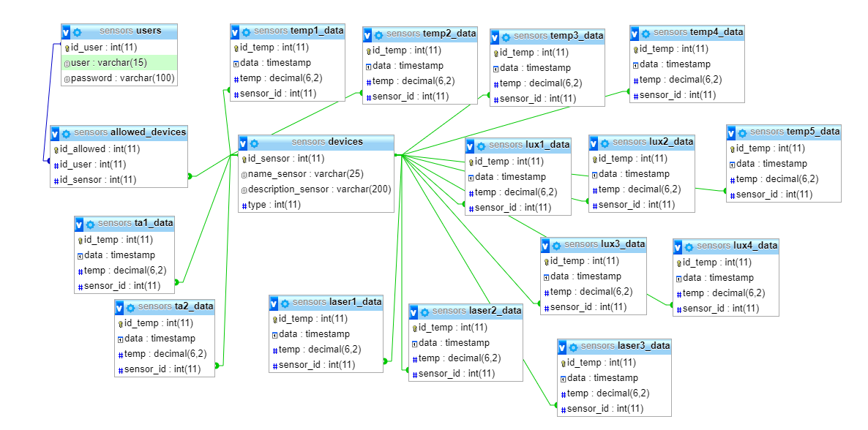Screen dimensions: 868x430
Task: Select id_sensor column in allowed_devices table
Action: tap(119, 179)
